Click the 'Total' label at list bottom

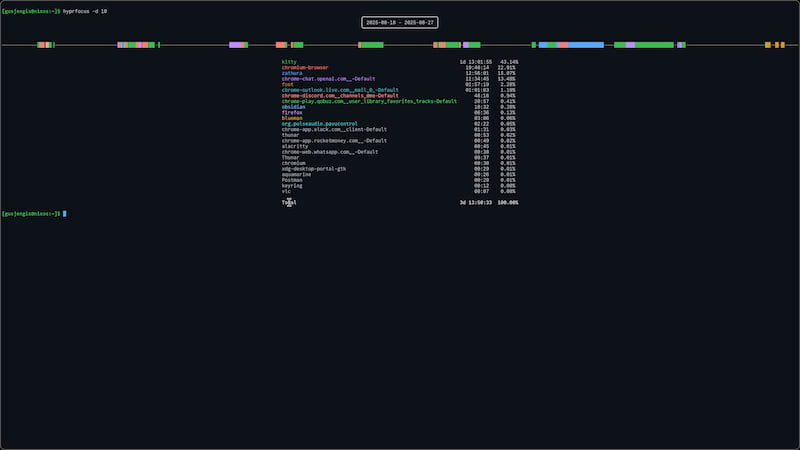pos(289,202)
